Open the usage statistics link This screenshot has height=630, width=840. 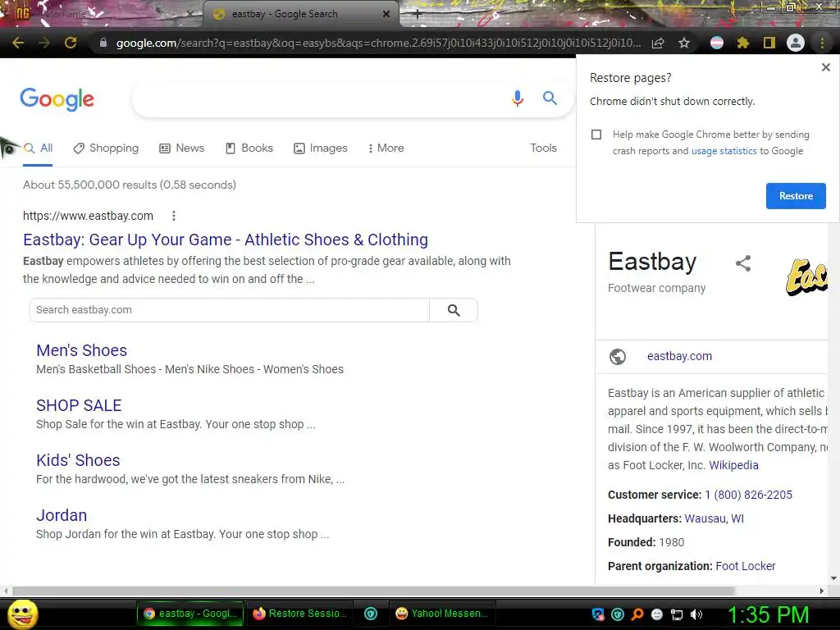tap(724, 151)
